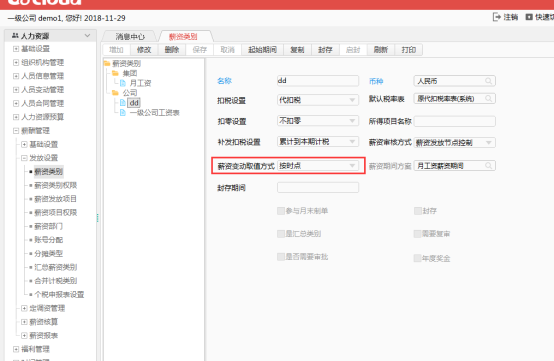Toggle the 封存 checkbox

point(418,211)
